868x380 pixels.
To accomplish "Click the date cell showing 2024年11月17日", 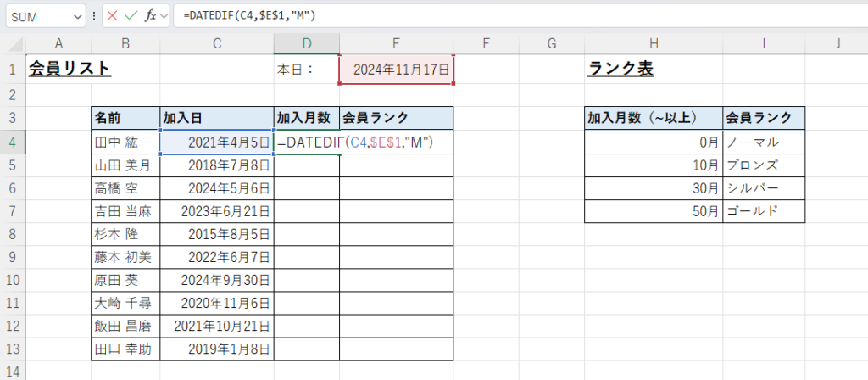I will tap(397, 70).
